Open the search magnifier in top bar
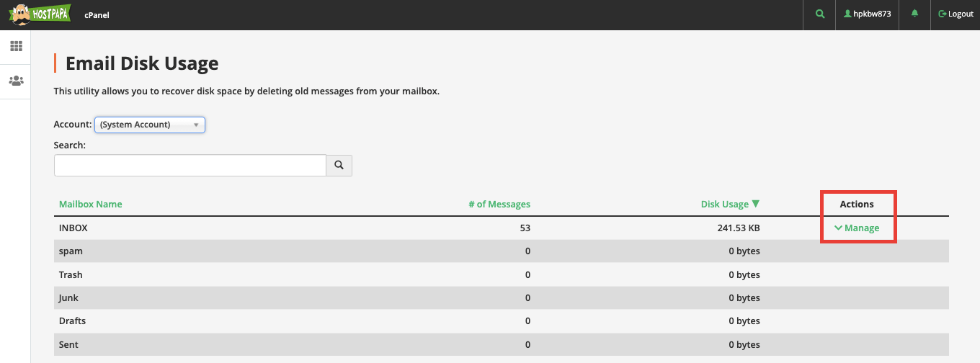Viewport: 980px width, 363px height. [x=819, y=14]
